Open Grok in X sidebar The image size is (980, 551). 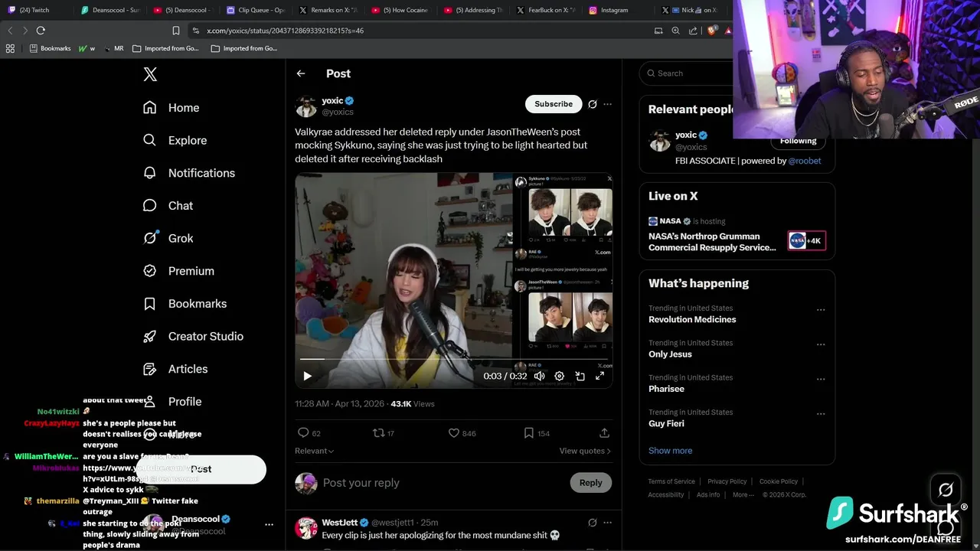168,238
